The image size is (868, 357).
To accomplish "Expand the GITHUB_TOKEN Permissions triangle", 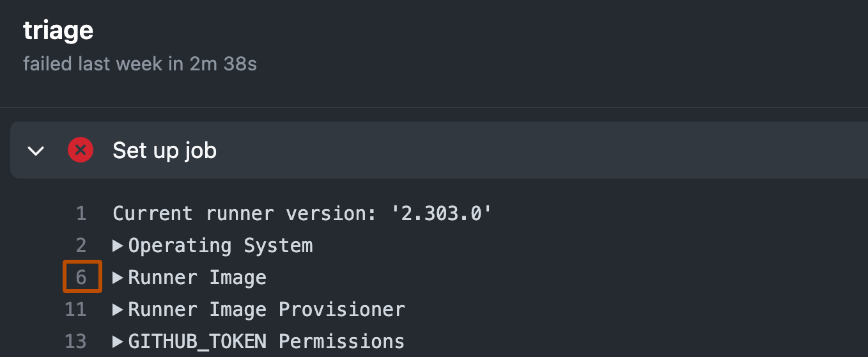I will click(x=118, y=342).
